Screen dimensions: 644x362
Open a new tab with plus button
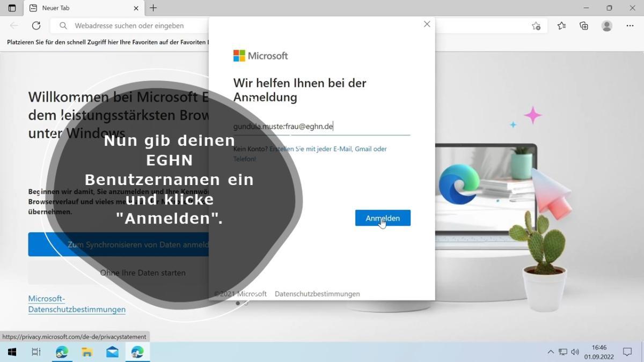[153, 8]
